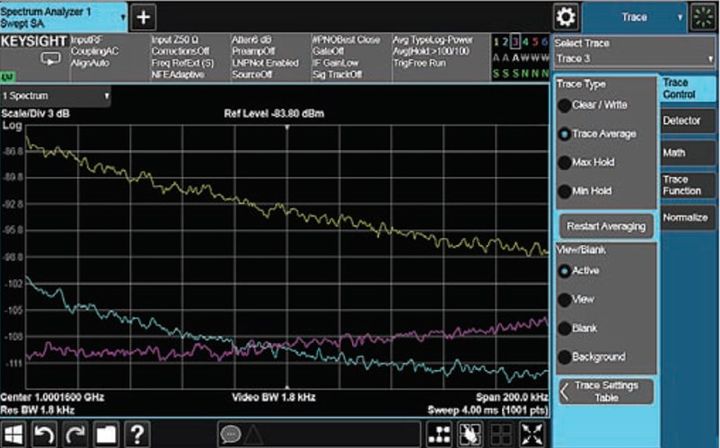Open help with question mark icon
This screenshot has width=720, height=448.
coord(137,434)
